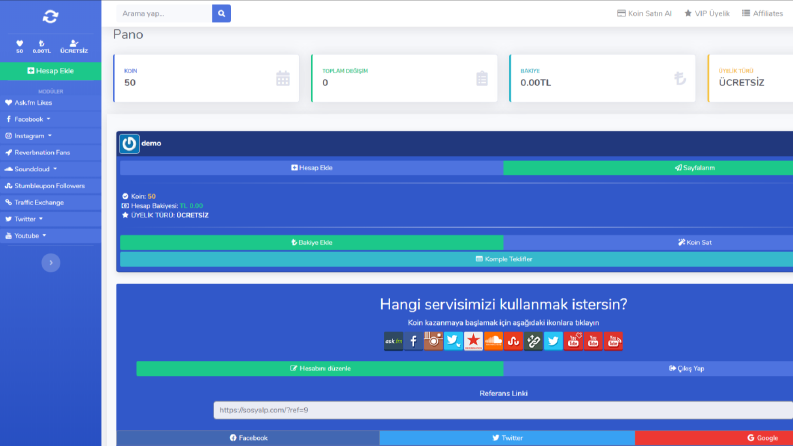Click green Hesap Ekle button in sidebar
This screenshot has width=793, height=446.
click(51, 71)
